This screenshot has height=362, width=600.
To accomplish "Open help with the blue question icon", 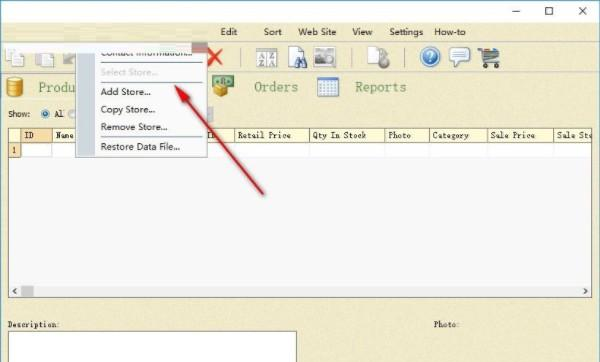I will point(430,57).
